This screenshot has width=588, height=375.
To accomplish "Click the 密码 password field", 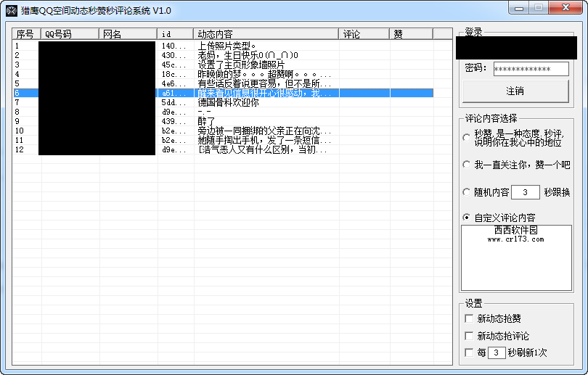I will coord(531,69).
